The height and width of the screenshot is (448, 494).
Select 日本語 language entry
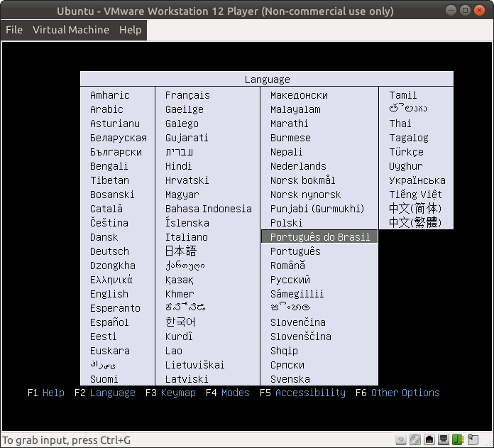(181, 251)
